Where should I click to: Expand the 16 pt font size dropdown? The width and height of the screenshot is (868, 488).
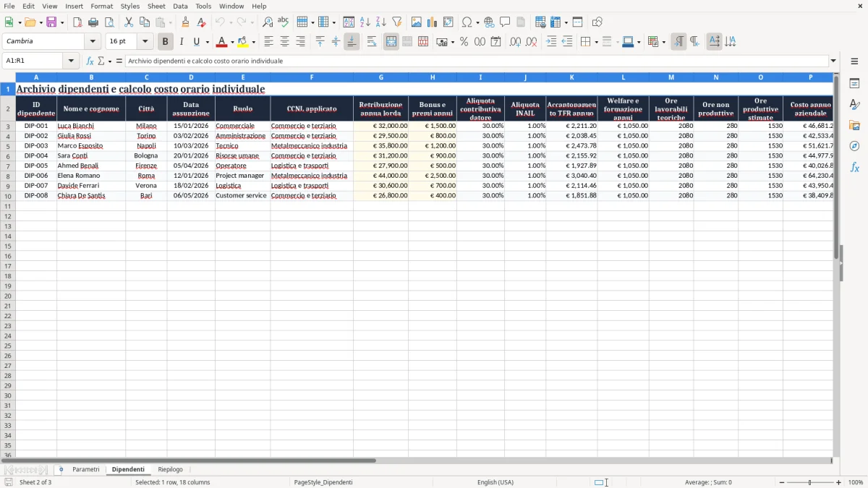click(145, 42)
